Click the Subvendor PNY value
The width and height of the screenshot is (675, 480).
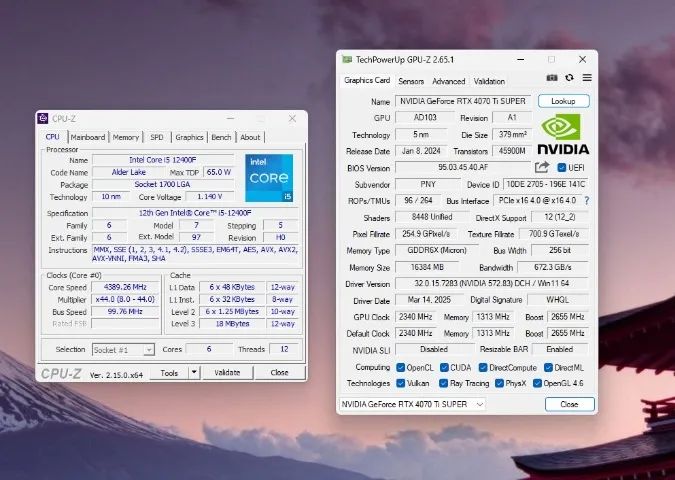[428, 184]
